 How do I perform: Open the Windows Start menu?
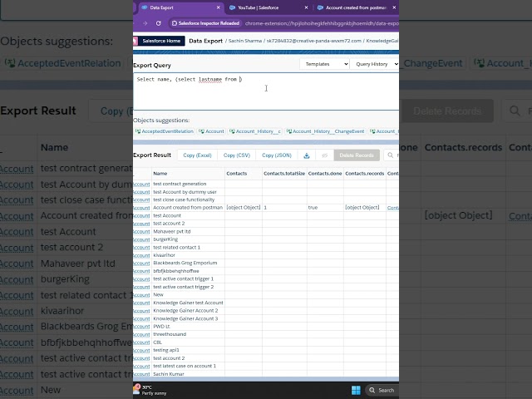point(356,390)
